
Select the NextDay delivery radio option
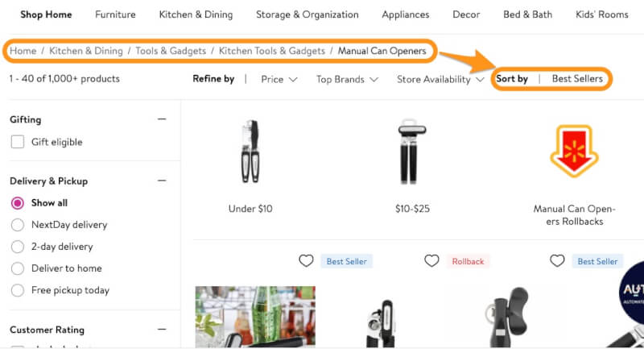coord(18,225)
